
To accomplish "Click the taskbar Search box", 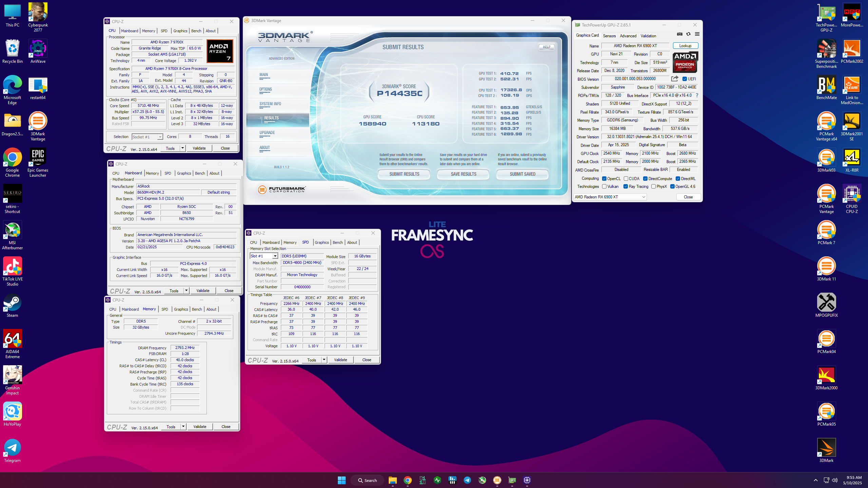I will (367, 480).
